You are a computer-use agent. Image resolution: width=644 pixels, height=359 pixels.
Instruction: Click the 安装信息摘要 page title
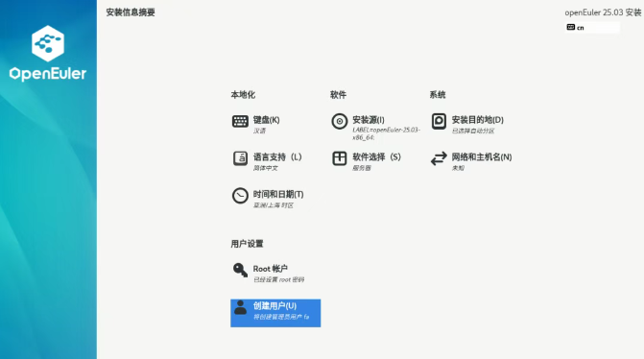click(131, 12)
